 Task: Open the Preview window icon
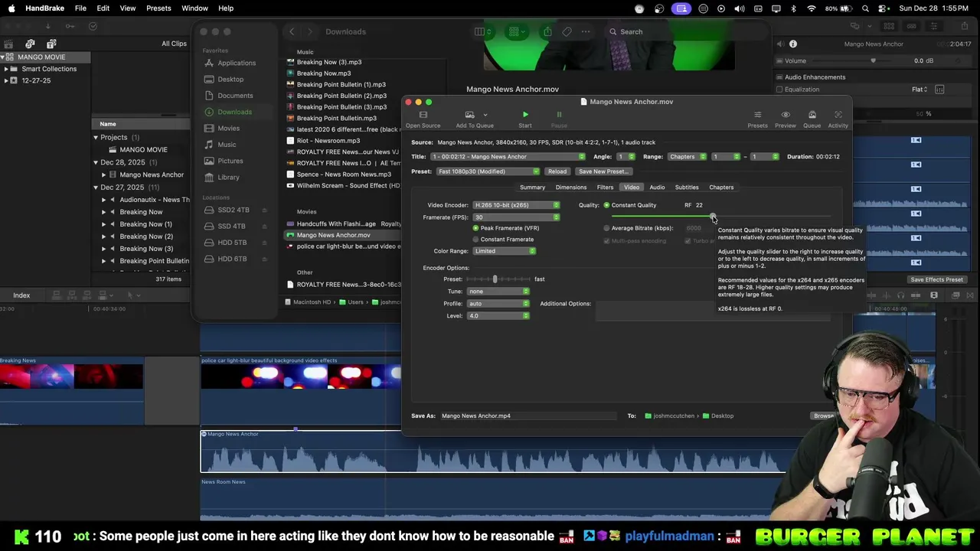(786, 116)
